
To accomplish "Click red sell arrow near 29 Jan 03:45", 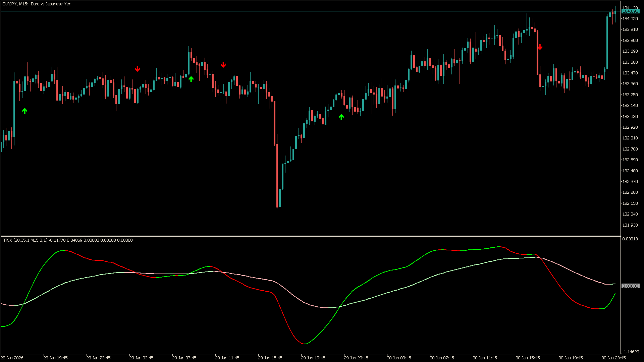I will click(x=138, y=69).
